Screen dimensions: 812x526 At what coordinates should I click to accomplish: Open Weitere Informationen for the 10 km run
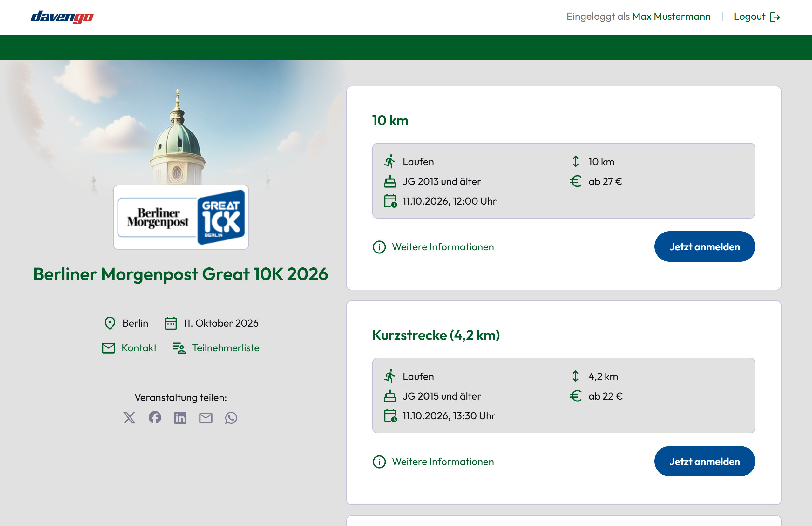point(443,246)
